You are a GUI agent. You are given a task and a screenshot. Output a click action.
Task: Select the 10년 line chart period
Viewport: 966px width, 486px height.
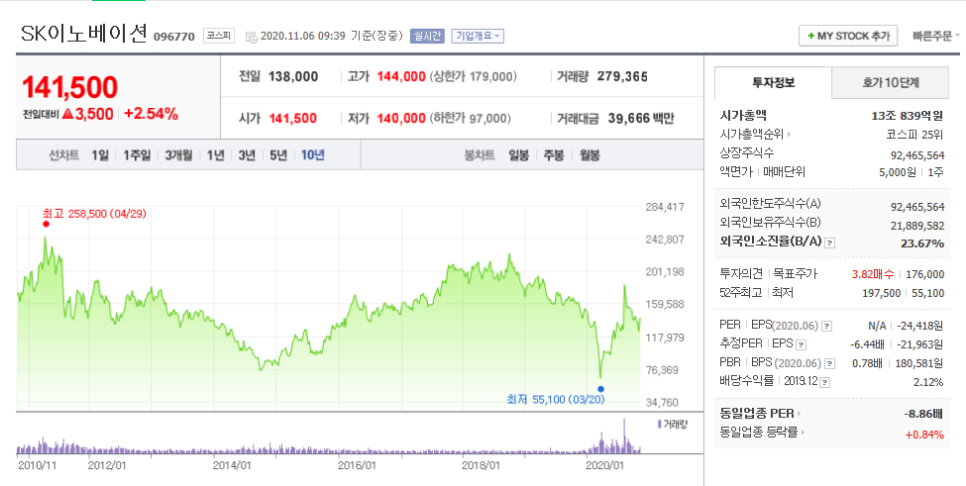(313, 155)
